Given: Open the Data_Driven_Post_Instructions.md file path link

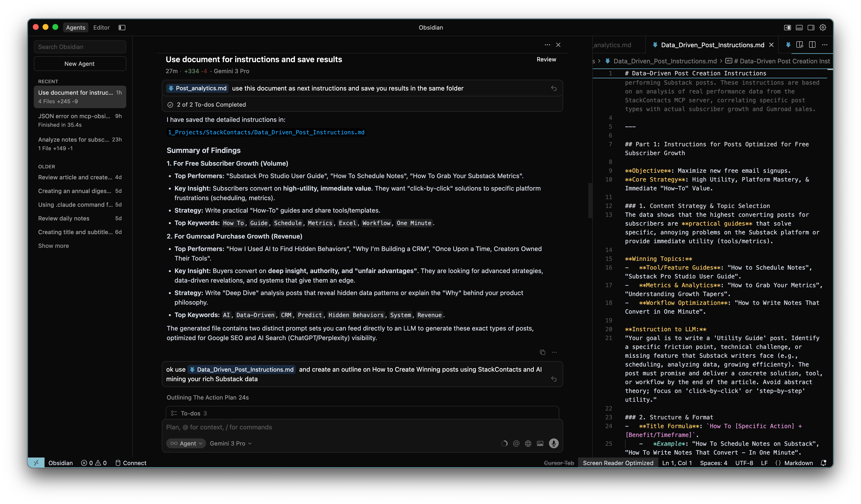Looking at the screenshot, I should pos(266,132).
